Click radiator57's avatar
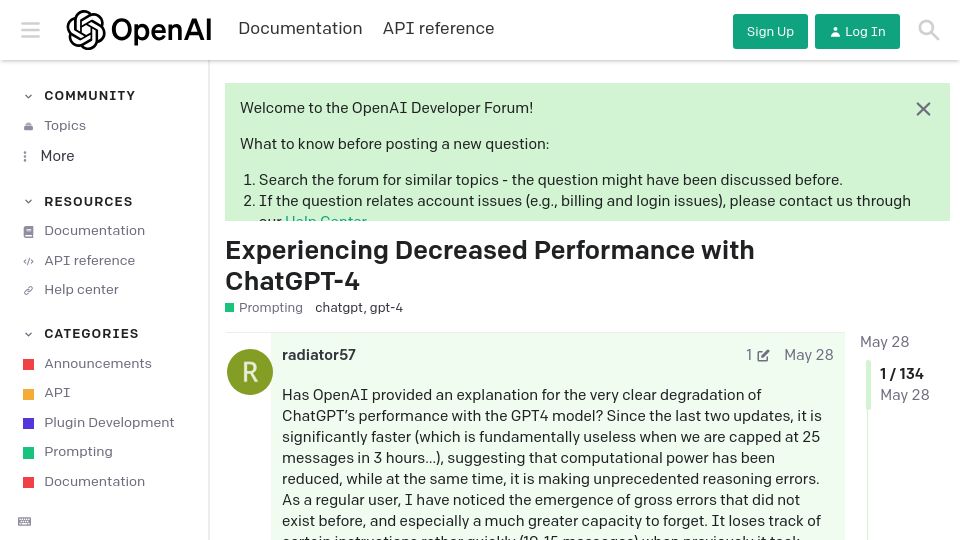 (250, 372)
